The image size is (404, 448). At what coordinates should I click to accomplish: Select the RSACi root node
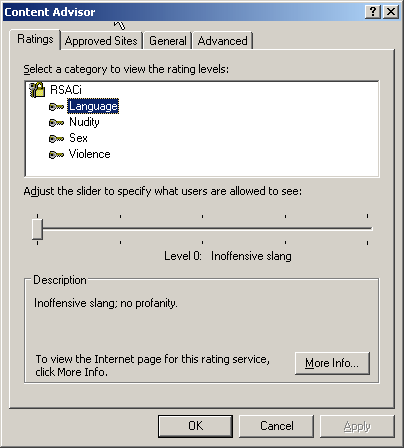pyautogui.click(x=66, y=90)
